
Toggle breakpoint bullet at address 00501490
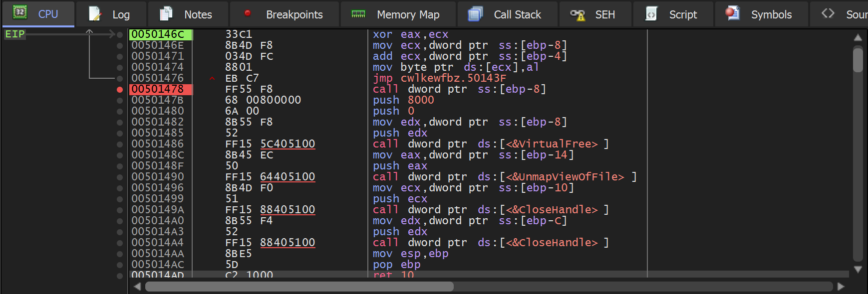[120, 177]
